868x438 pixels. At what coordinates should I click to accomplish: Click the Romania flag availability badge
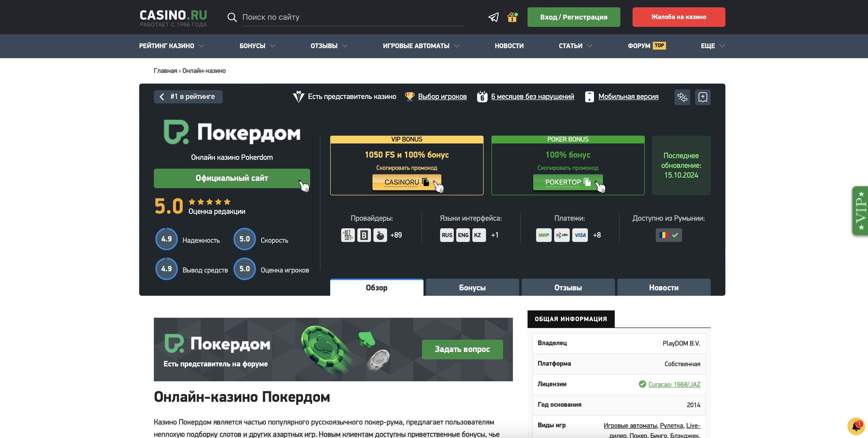tap(668, 235)
